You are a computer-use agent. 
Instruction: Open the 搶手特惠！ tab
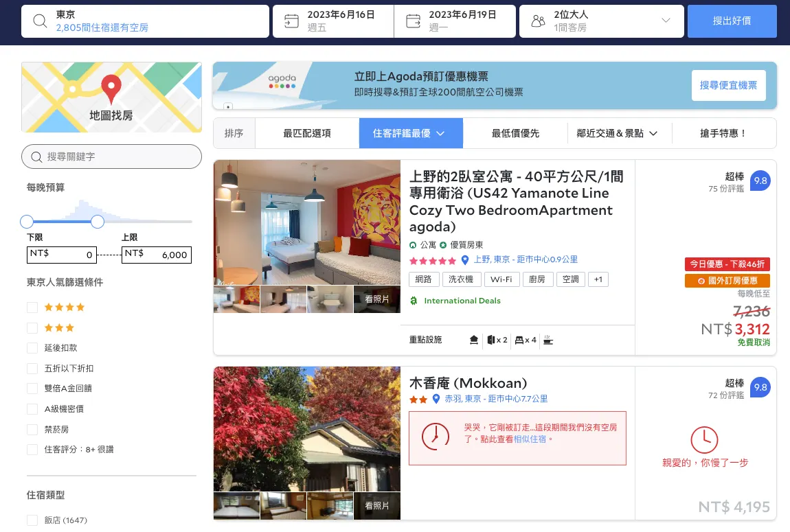point(723,133)
